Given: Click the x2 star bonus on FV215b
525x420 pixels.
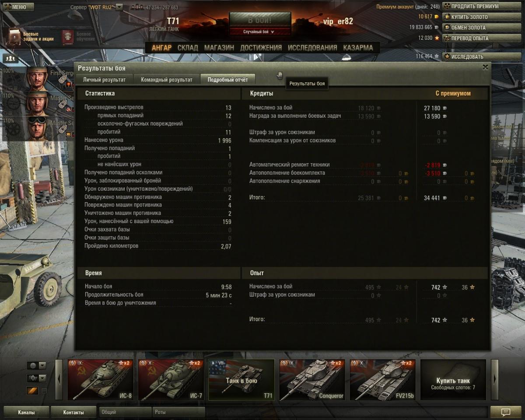Looking at the screenshot, I should tap(406, 363).
